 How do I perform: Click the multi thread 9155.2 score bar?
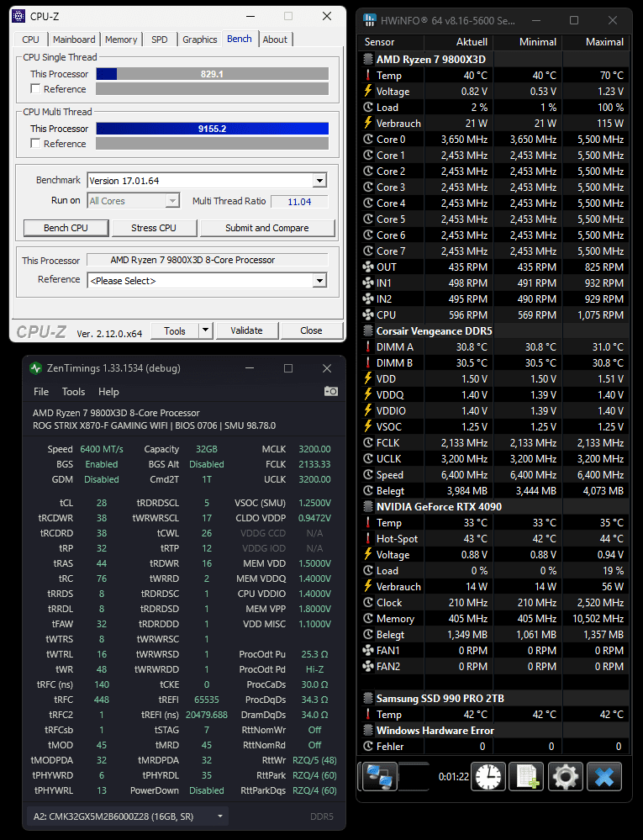tap(212, 129)
